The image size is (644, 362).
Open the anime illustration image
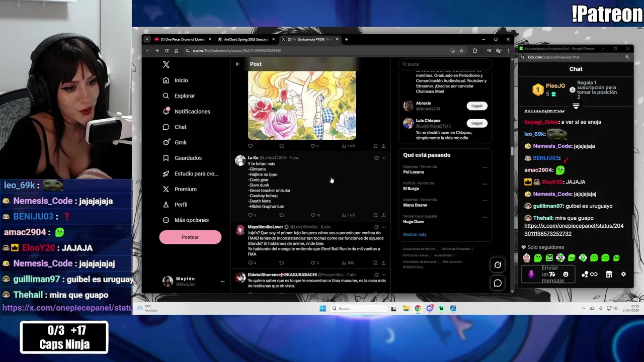[302, 105]
